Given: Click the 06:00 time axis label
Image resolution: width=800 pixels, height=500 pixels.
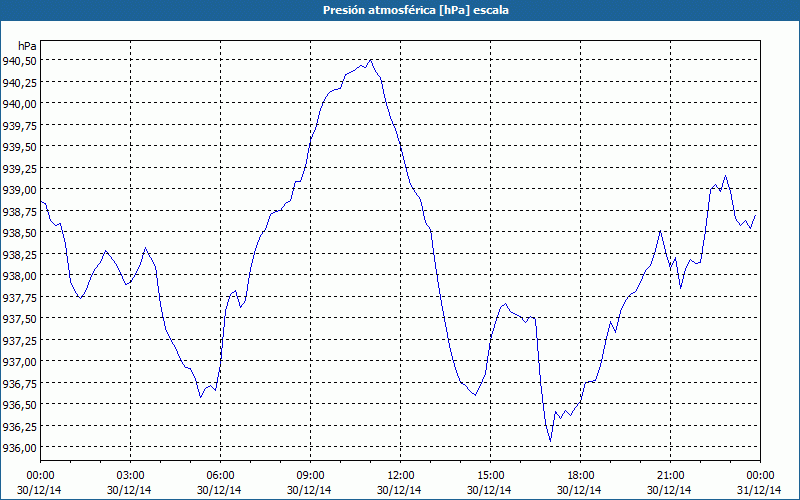Looking at the screenshot, I should pos(220,476).
